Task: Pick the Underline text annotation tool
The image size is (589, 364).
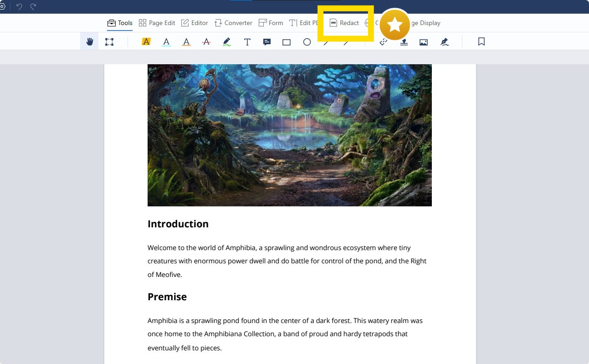Action: [166, 42]
